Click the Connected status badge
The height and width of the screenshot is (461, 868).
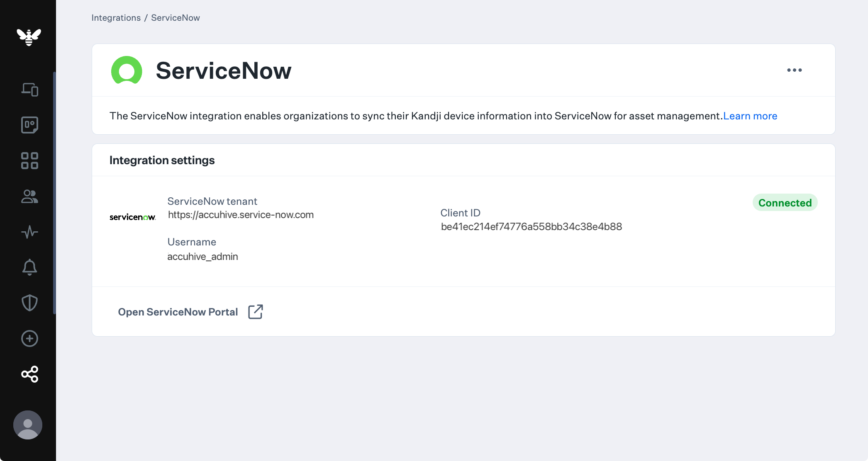coord(785,203)
